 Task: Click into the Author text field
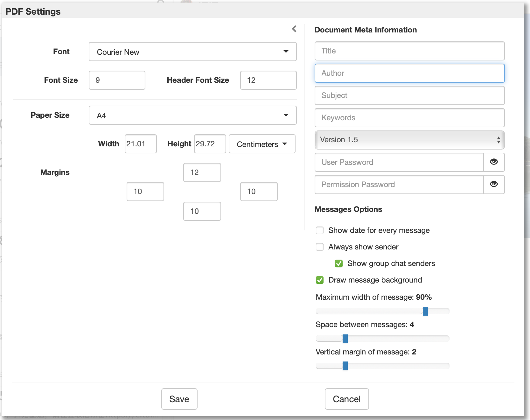click(x=409, y=73)
